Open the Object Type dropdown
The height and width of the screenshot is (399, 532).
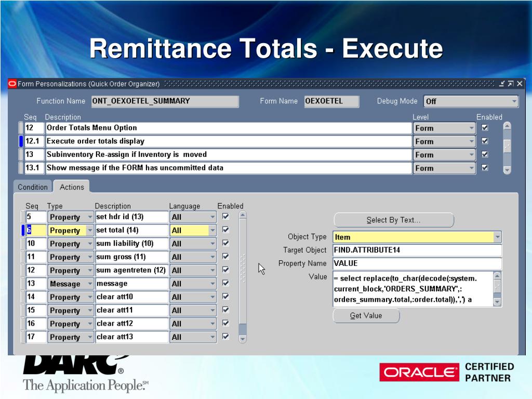point(497,237)
